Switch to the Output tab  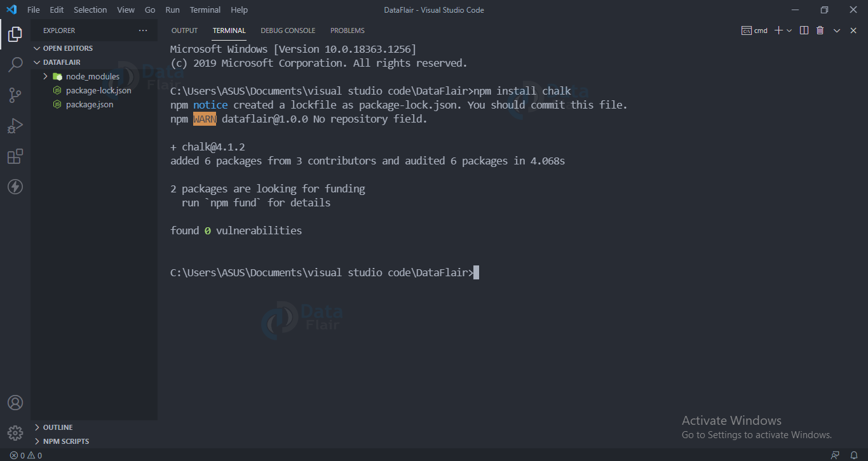point(184,30)
